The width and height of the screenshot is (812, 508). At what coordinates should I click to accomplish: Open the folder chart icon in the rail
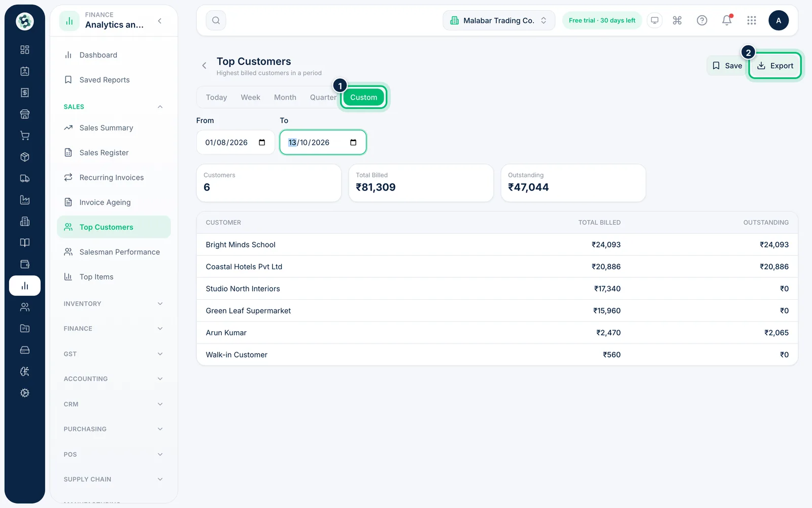pos(24,329)
